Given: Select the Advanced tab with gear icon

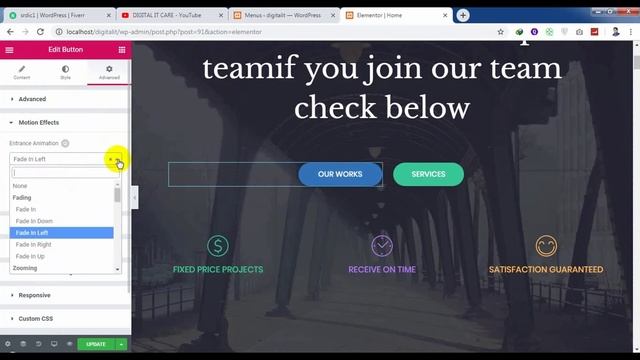Looking at the screenshot, I should tap(109, 72).
